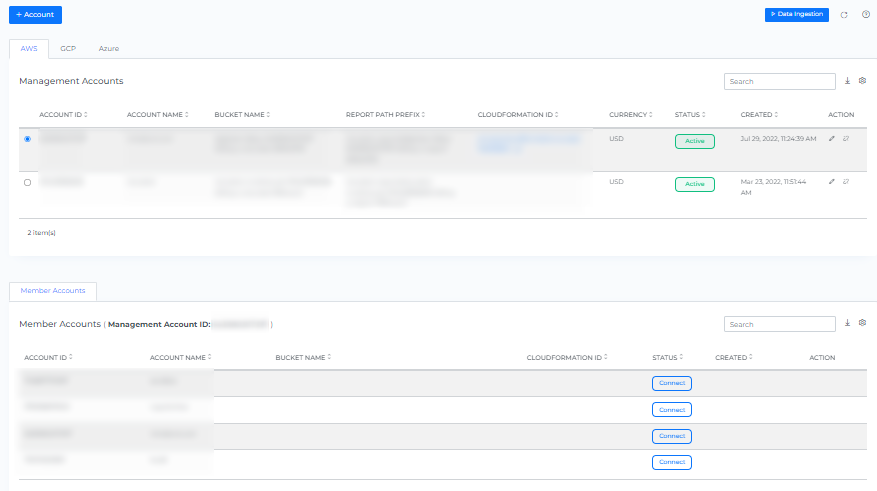
Task: Edit the first management account row
Action: click(833, 139)
